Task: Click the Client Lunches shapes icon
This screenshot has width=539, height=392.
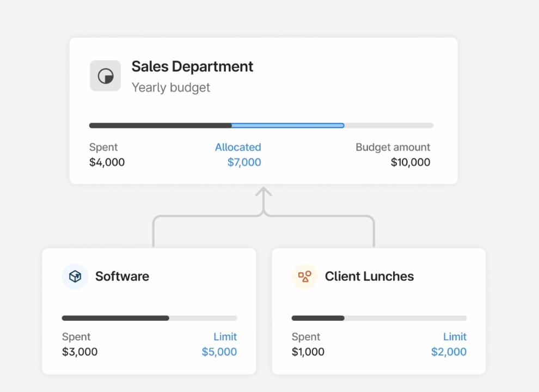Action: coord(305,277)
